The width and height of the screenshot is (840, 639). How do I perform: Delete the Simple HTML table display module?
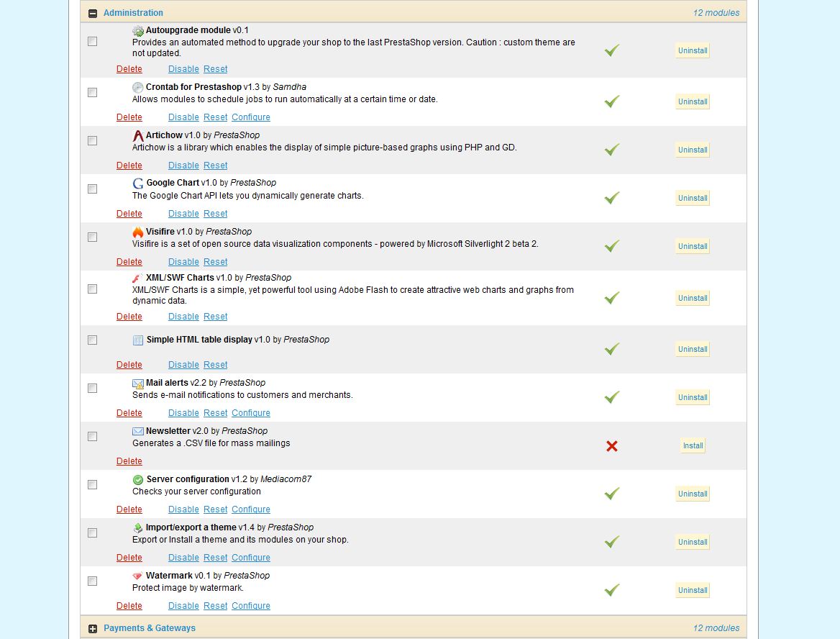[129, 365]
